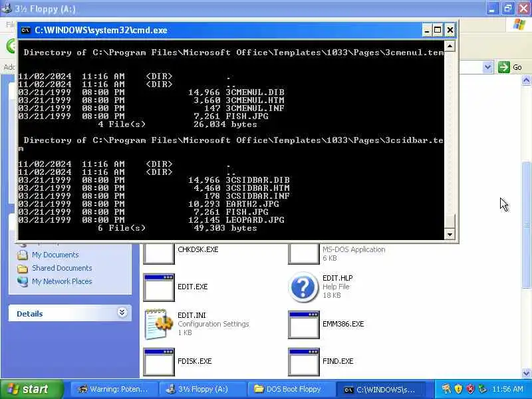The image size is (532, 399).
Task: Click the EDIT.EXE file name
Action: pyautogui.click(x=193, y=287)
